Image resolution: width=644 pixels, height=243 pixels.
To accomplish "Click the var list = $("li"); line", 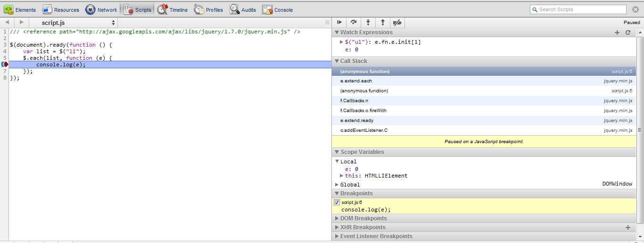I will click(55, 51).
